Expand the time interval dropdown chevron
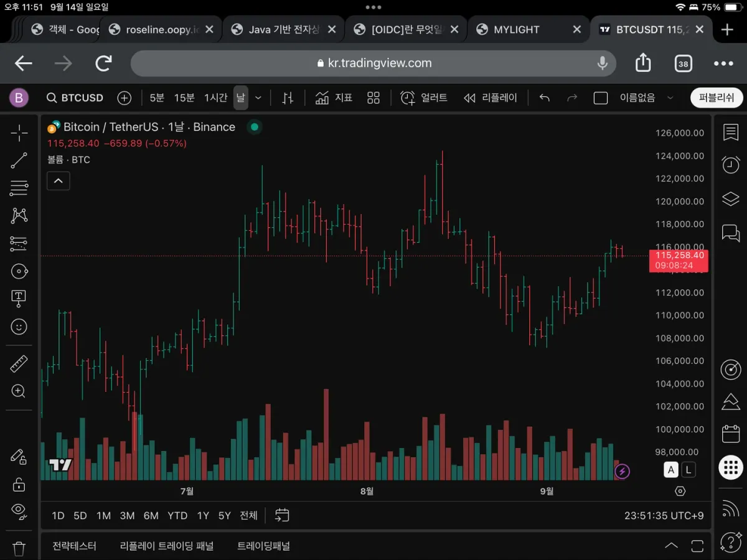747x560 pixels. point(258,98)
